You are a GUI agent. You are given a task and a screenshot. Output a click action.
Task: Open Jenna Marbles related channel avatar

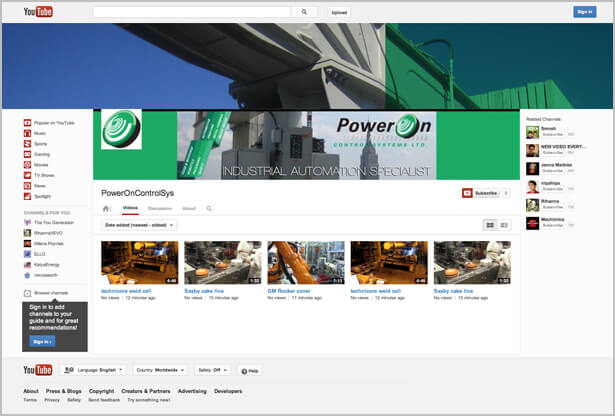click(532, 169)
